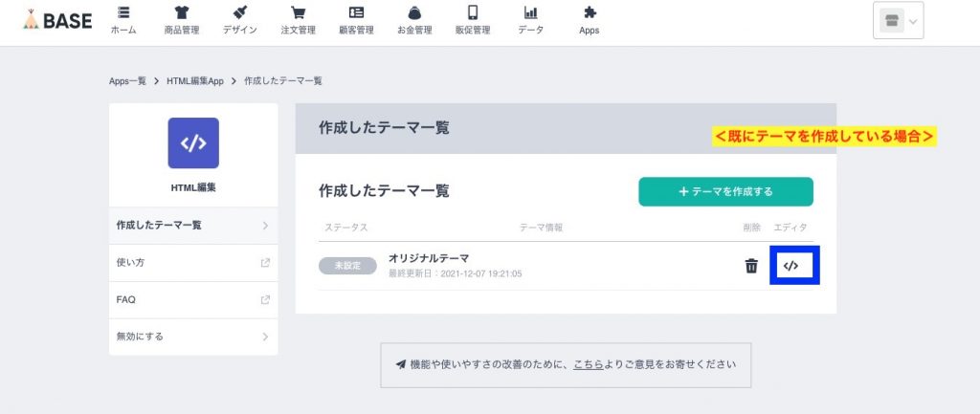Select 作成したテーマ一覧 in sidebar

click(193, 226)
